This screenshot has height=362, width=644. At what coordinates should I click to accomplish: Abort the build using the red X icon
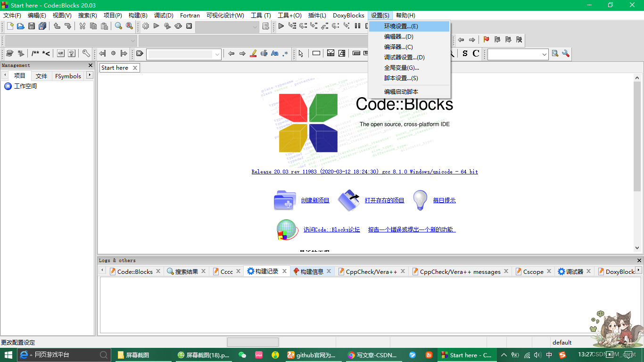(190, 27)
